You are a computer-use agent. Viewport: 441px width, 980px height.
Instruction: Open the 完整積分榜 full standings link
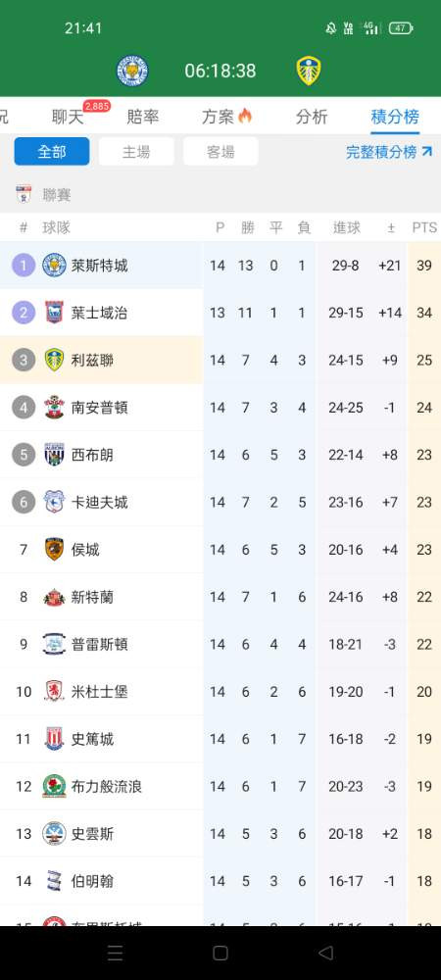pos(389,151)
